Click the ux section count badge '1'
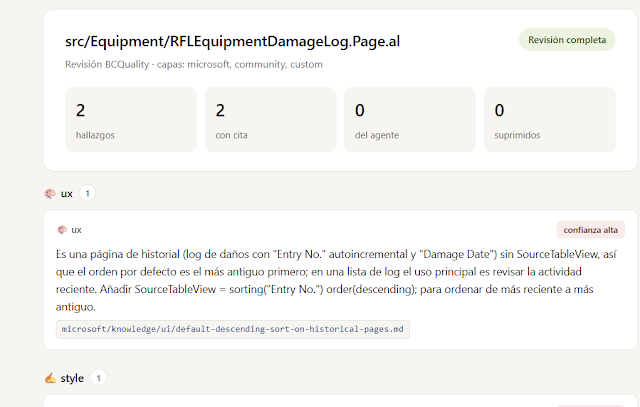640x407 pixels. point(87,193)
